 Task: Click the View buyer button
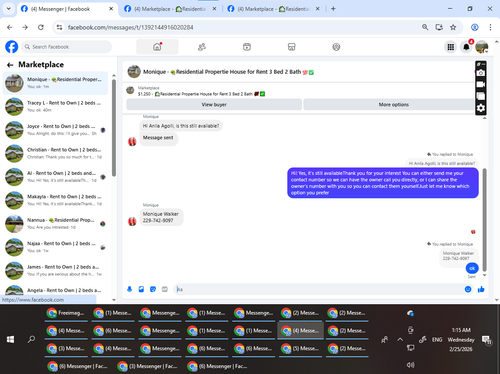(x=214, y=104)
